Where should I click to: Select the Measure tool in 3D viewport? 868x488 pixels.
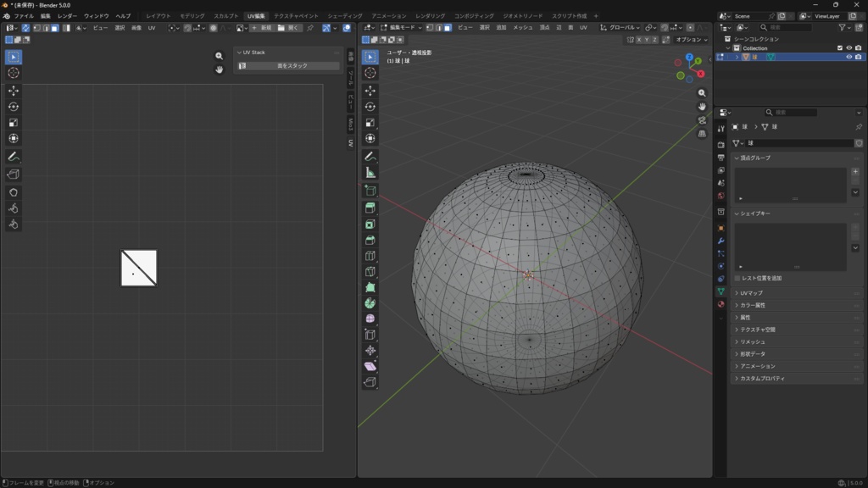[370, 173]
